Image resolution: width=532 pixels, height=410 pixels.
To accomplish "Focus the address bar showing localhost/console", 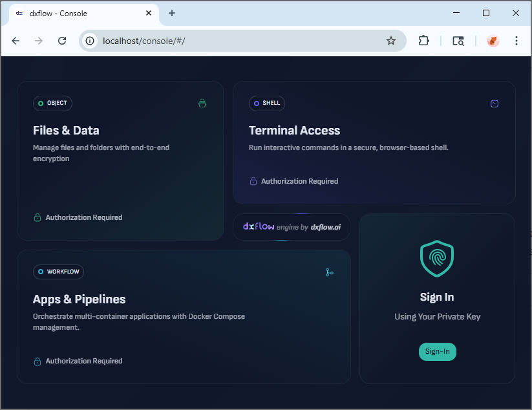I will coord(242,41).
